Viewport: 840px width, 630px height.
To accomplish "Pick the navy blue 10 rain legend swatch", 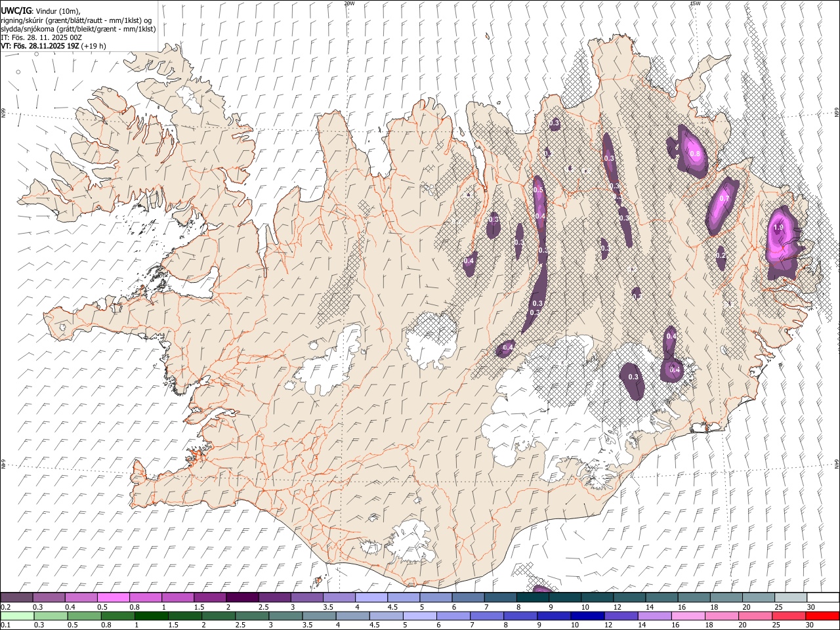I will (x=587, y=616).
